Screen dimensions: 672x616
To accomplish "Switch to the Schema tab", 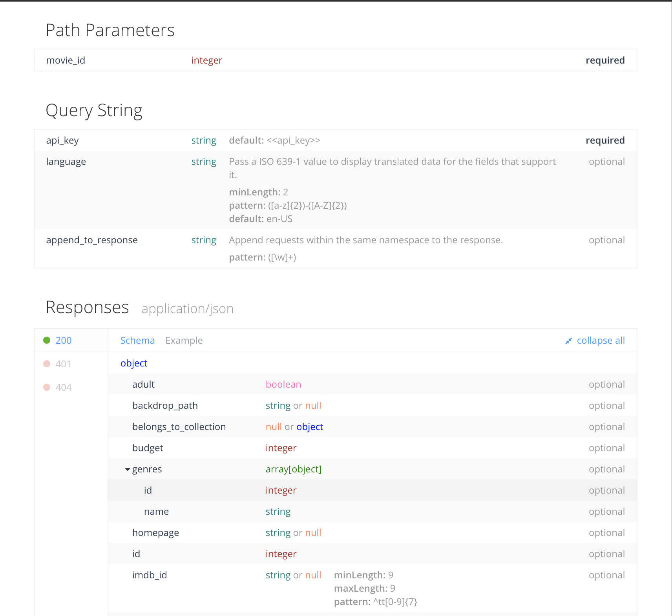I will point(137,341).
